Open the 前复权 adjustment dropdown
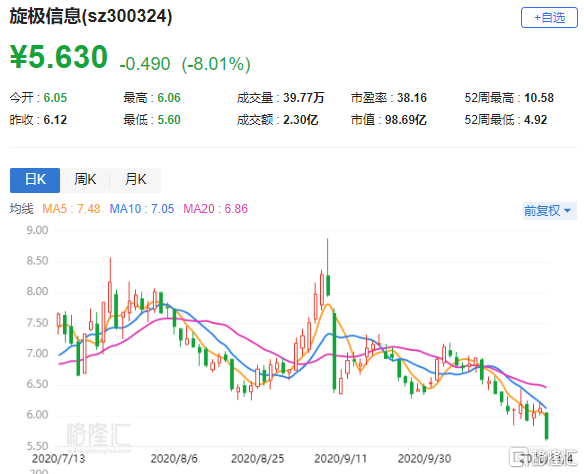584x474 pixels. pos(549,211)
